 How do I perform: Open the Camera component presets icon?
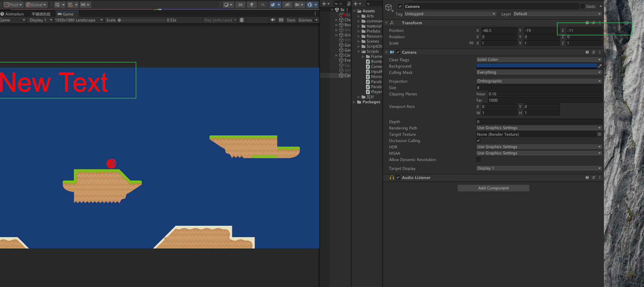(x=594, y=52)
